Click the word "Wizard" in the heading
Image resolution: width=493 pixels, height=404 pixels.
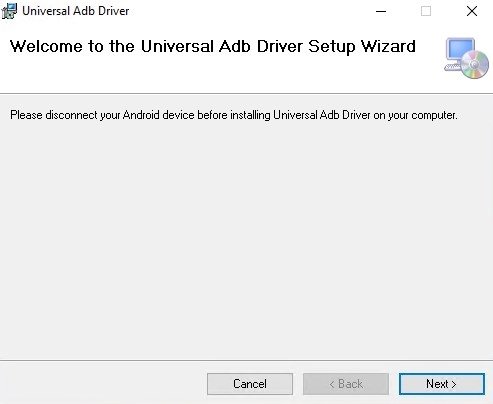click(x=389, y=46)
